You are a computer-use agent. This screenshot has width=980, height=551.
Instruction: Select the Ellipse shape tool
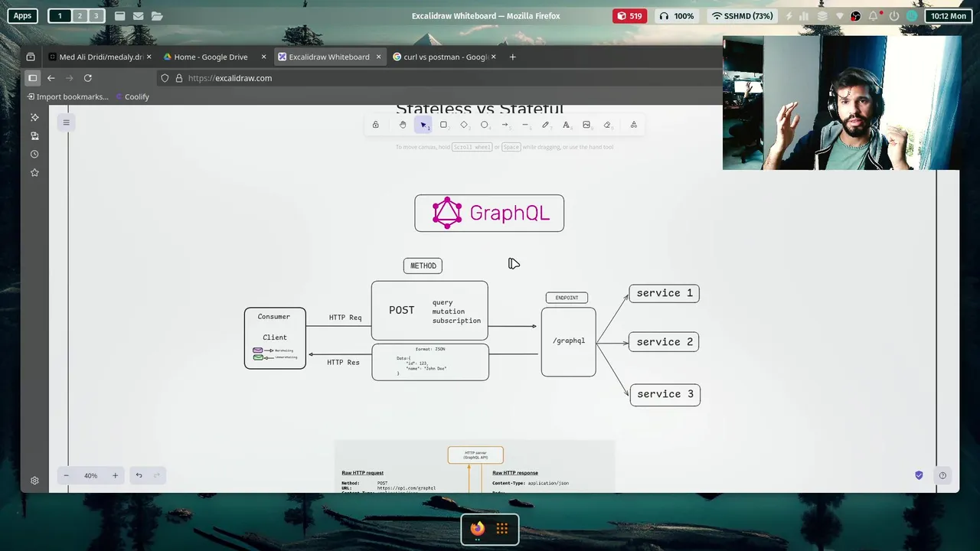tap(485, 125)
